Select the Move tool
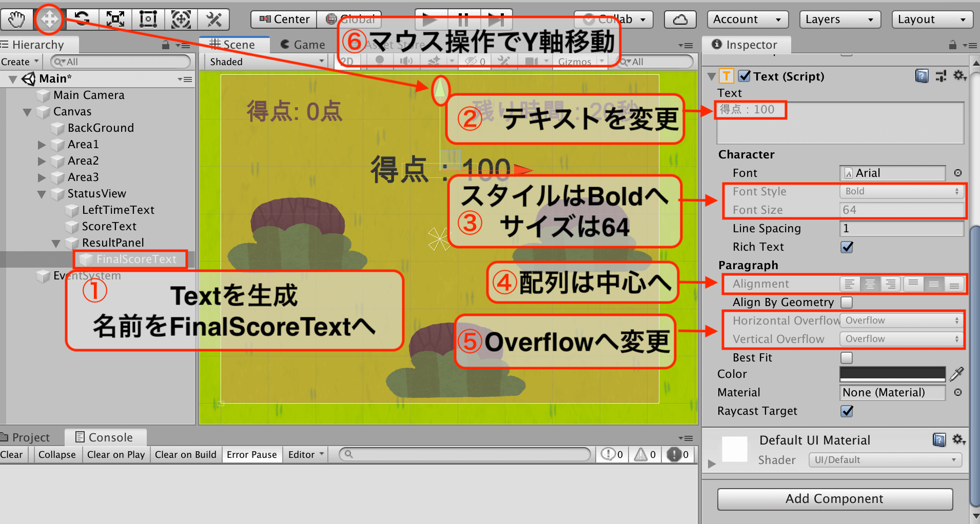Viewport: 980px width, 524px height. click(x=49, y=19)
